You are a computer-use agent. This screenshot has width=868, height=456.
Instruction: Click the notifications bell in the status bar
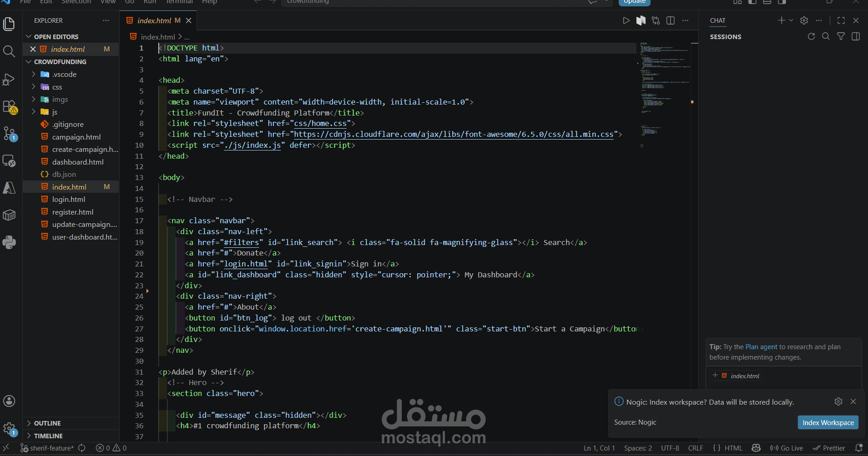point(859,448)
